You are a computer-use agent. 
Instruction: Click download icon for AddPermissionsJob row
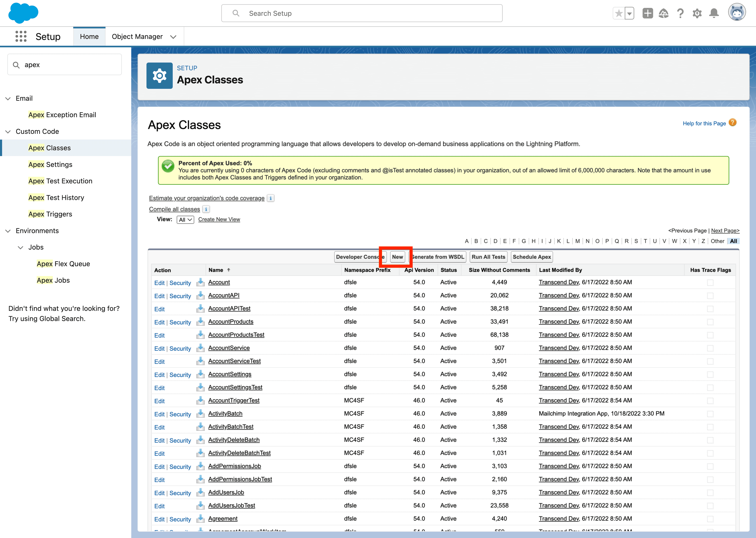click(x=200, y=466)
